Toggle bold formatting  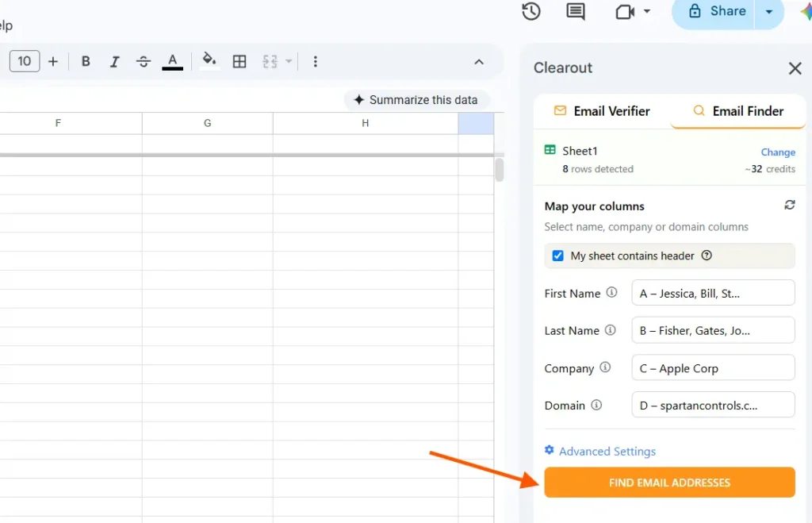[x=86, y=61]
